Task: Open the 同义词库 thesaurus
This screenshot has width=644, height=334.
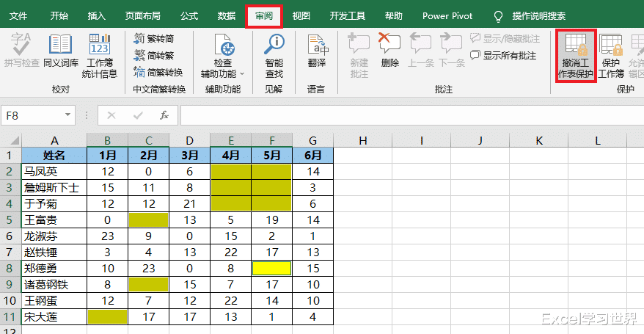Action: click(x=61, y=51)
